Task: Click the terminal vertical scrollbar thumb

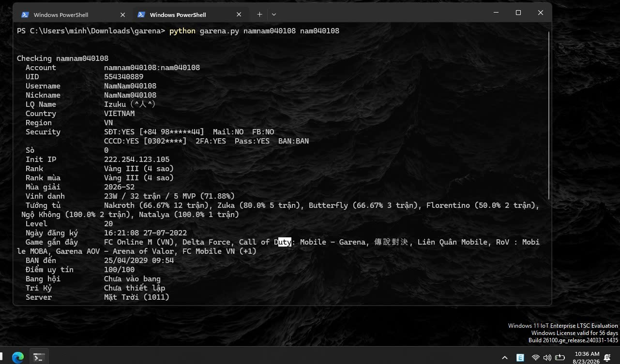Action: [x=549, y=115]
